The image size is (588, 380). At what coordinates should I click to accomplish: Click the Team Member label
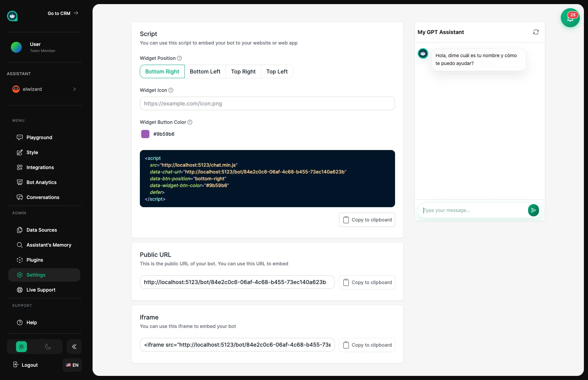(x=43, y=51)
